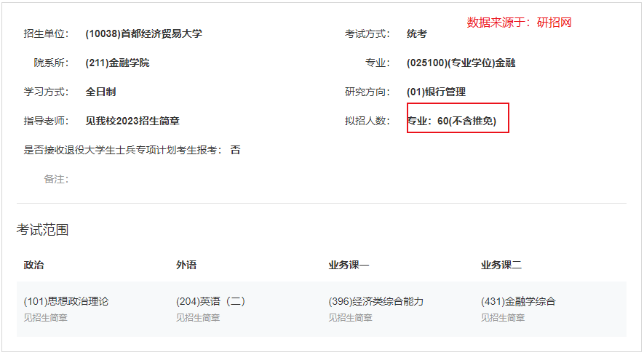The image size is (644, 355).
Task: Click the major value (025100)(专业学位)金融
Action: [x=461, y=63]
